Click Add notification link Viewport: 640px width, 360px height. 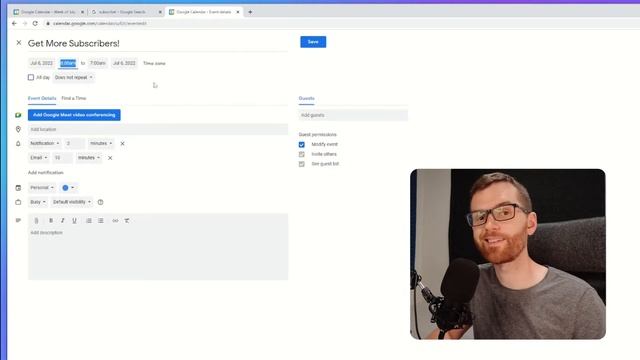46,173
